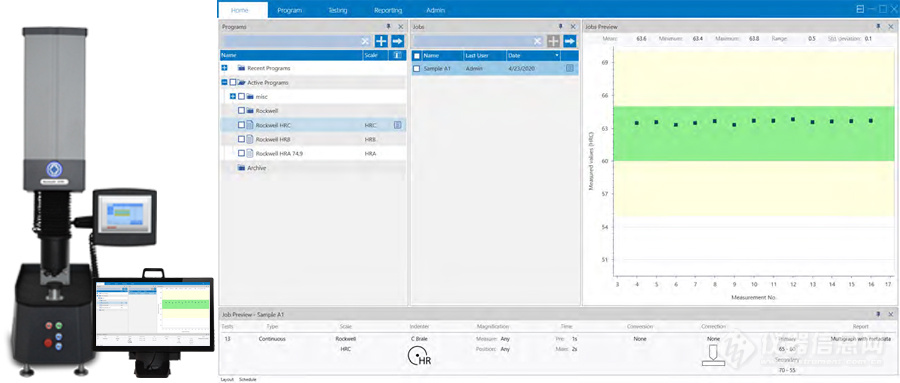Click the add program plus icon
Viewport: 900px width, 383px height.
tap(381, 41)
